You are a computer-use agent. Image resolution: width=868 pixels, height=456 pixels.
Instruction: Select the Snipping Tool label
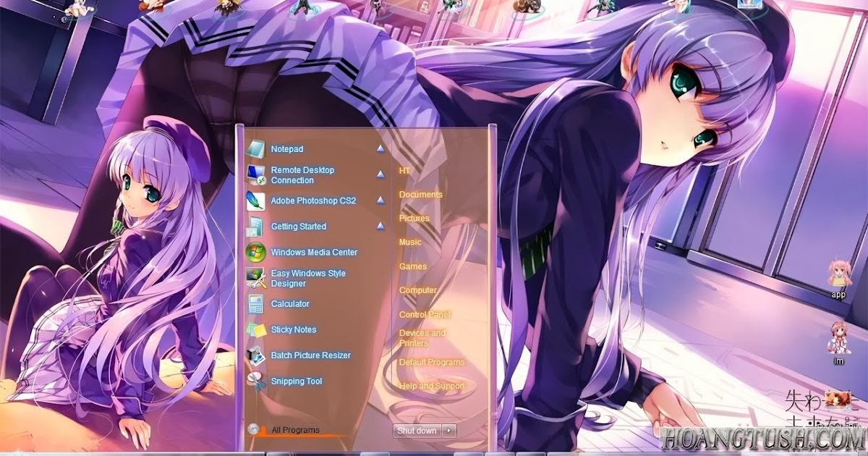point(297,381)
